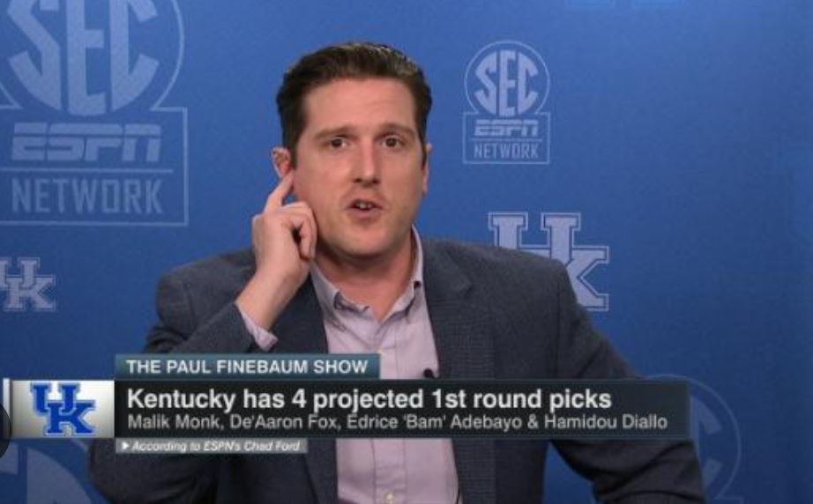Click the 'Kentucky has 4 projected 1st round picks' headline
This screenshot has height=504, width=813.
coord(369,399)
